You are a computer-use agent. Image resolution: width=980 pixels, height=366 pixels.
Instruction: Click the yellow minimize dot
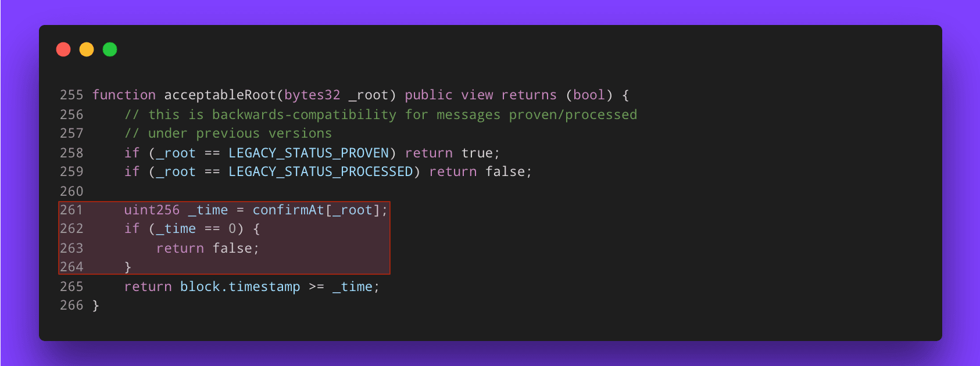pos(87,49)
